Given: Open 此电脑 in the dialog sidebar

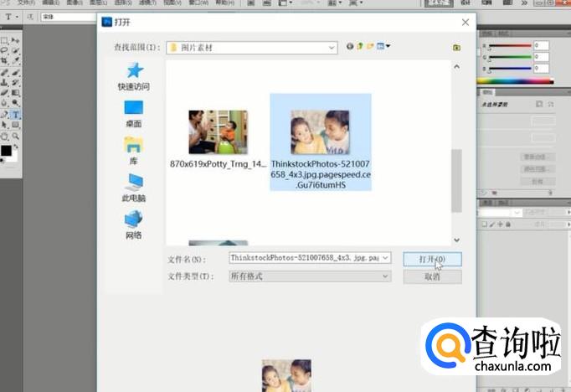Looking at the screenshot, I should tap(134, 188).
